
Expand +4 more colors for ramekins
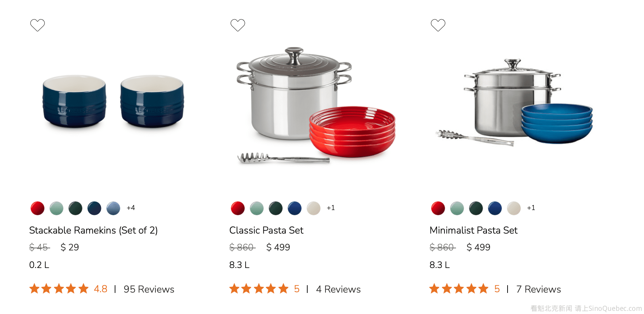click(x=131, y=208)
